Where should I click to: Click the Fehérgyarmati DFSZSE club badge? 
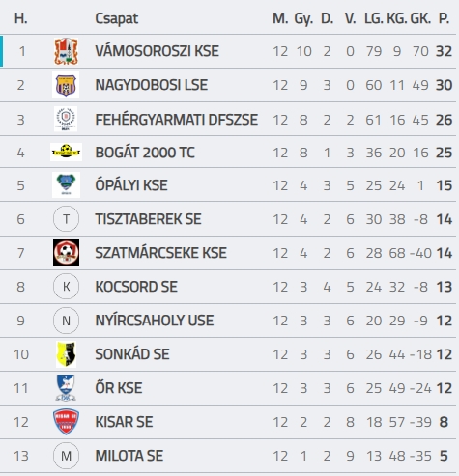[66, 119]
